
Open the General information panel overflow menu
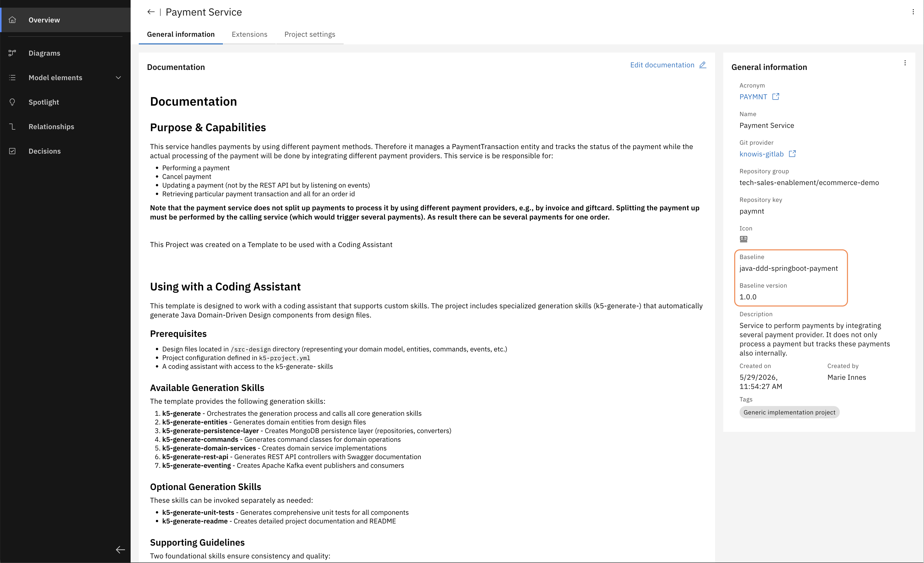(905, 63)
